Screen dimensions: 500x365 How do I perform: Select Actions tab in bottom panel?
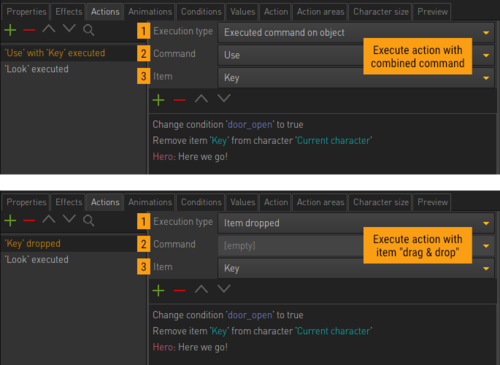coord(105,202)
